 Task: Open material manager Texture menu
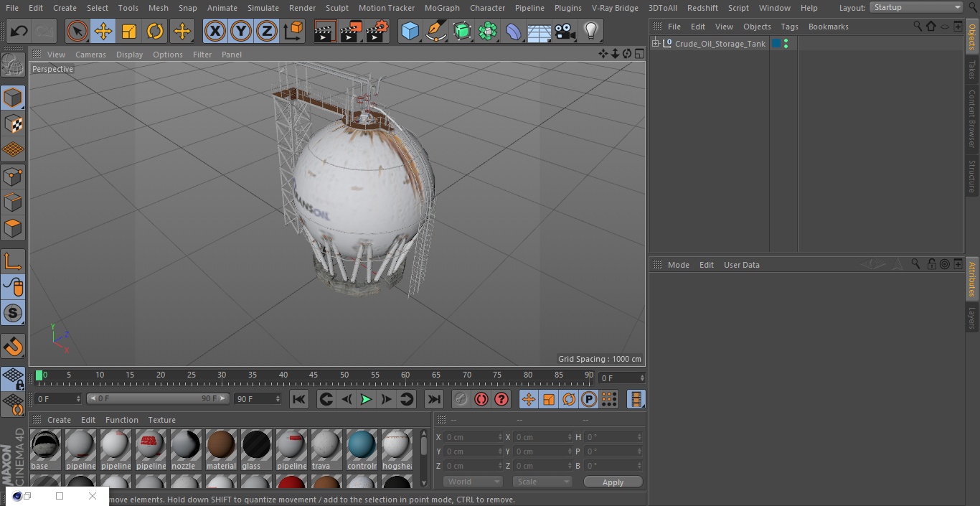(x=161, y=420)
